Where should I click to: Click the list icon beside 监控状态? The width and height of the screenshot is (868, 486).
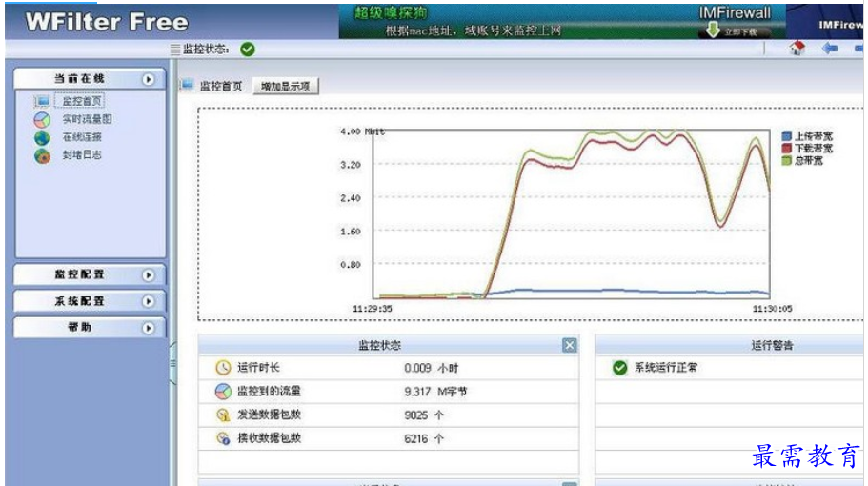(175, 50)
